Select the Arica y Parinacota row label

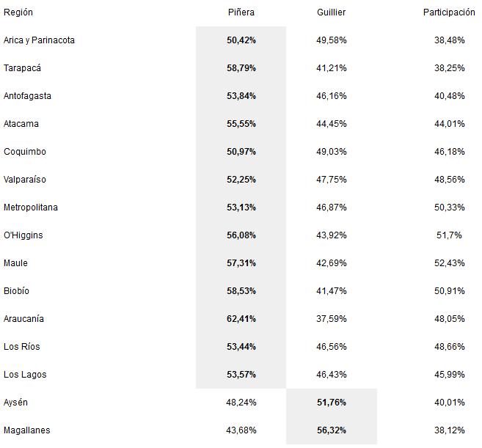click(39, 40)
